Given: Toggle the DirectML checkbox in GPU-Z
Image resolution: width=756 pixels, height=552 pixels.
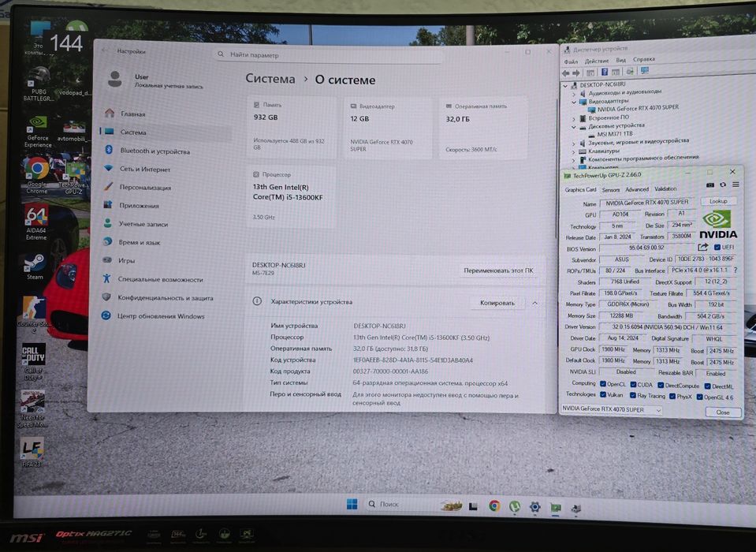Looking at the screenshot, I should (x=707, y=386).
